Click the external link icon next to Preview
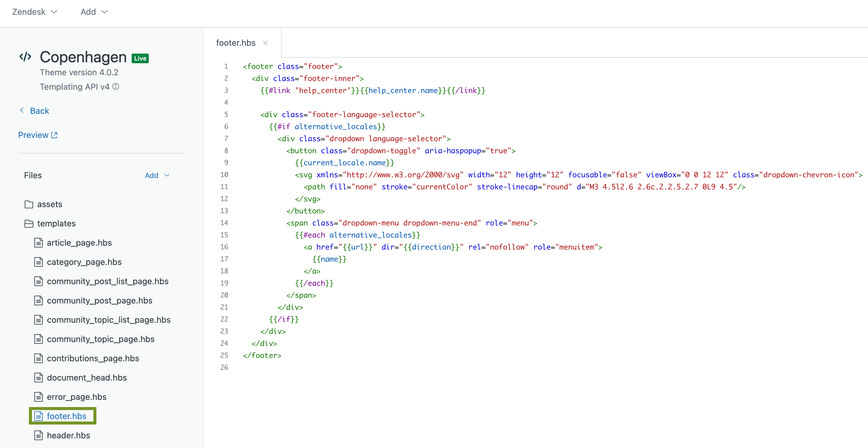This screenshot has width=868, height=448. (54, 135)
